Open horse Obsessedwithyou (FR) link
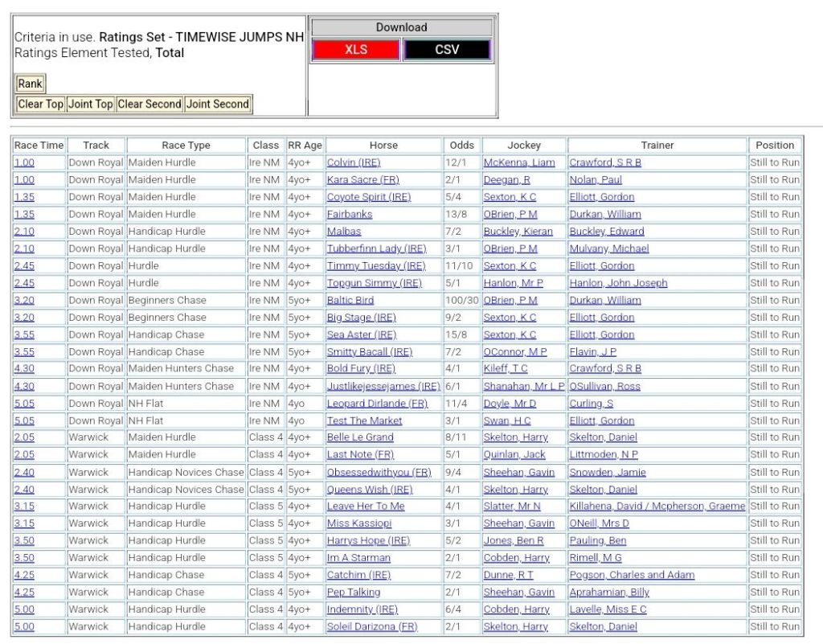 pyautogui.click(x=379, y=472)
